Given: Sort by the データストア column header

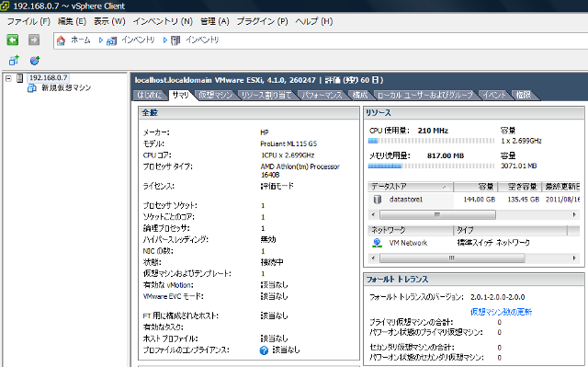Looking at the screenshot, I should pos(411,187).
